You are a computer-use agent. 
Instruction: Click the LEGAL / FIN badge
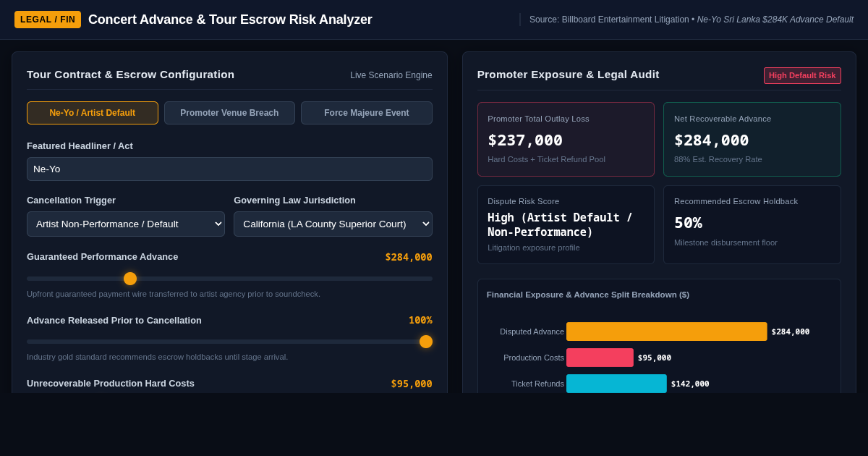tap(48, 20)
